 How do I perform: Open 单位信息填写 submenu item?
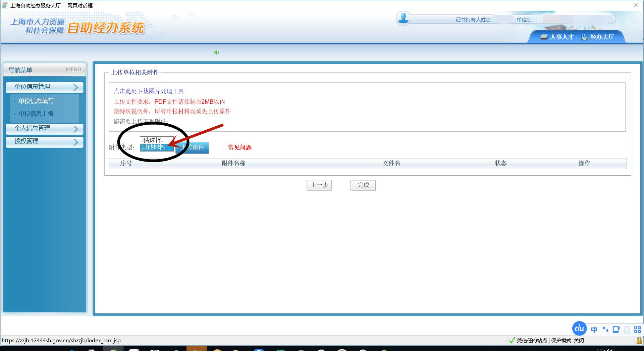click(36, 101)
